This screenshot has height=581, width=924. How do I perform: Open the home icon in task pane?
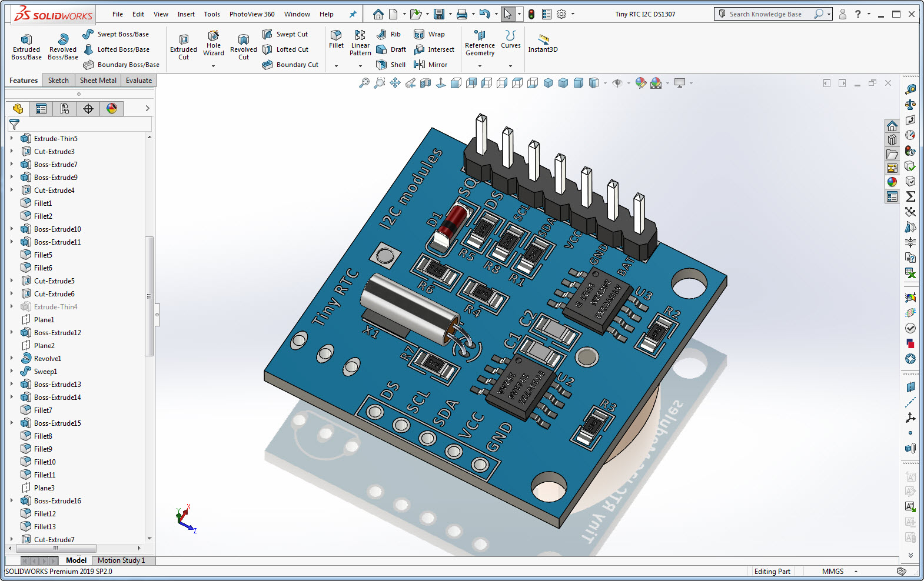(x=892, y=126)
